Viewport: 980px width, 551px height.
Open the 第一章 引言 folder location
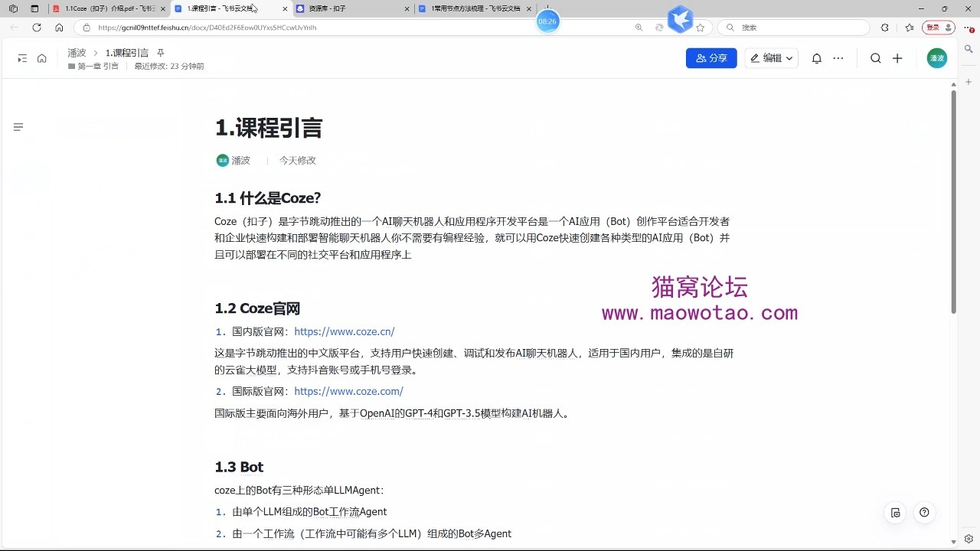pyautogui.click(x=93, y=67)
